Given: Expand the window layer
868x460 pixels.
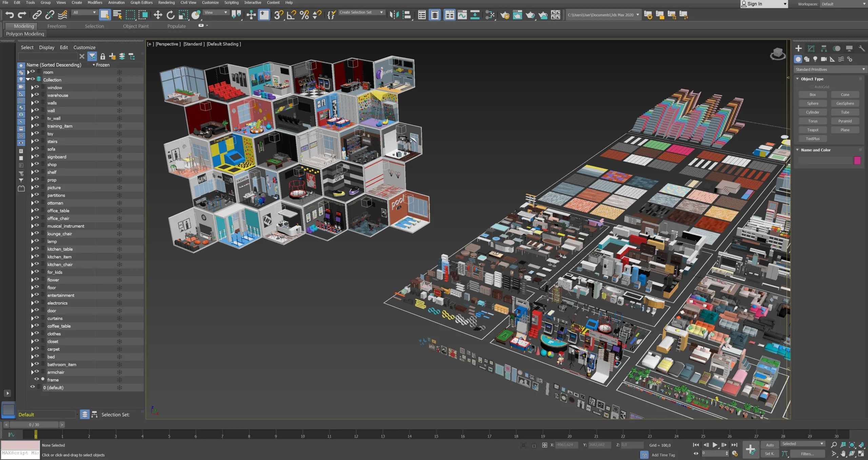Looking at the screenshot, I should click(32, 87).
